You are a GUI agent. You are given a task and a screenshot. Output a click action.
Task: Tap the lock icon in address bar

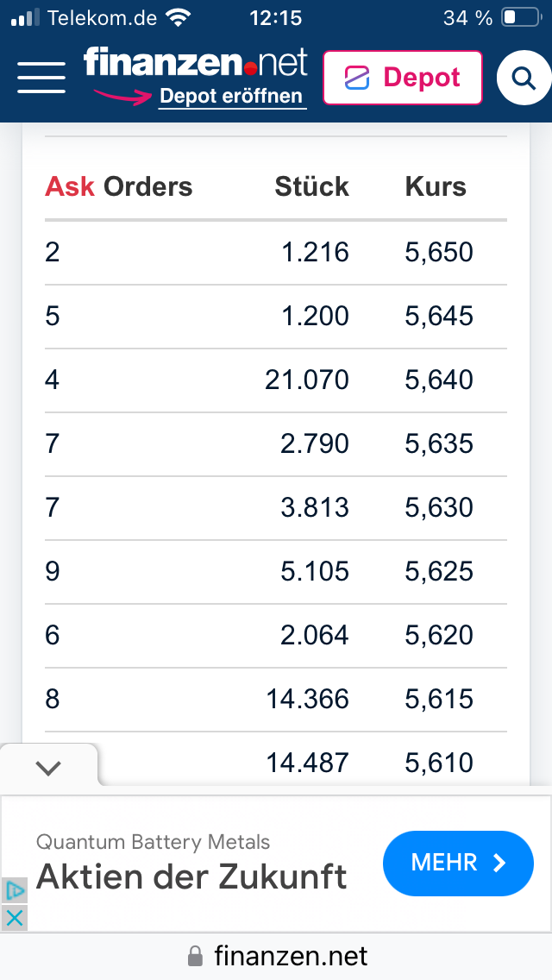[x=196, y=957]
